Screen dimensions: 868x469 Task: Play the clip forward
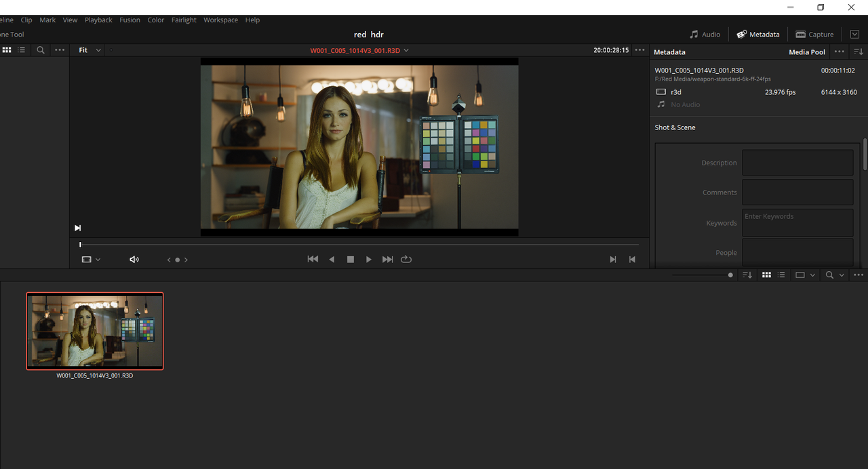(x=369, y=260)
